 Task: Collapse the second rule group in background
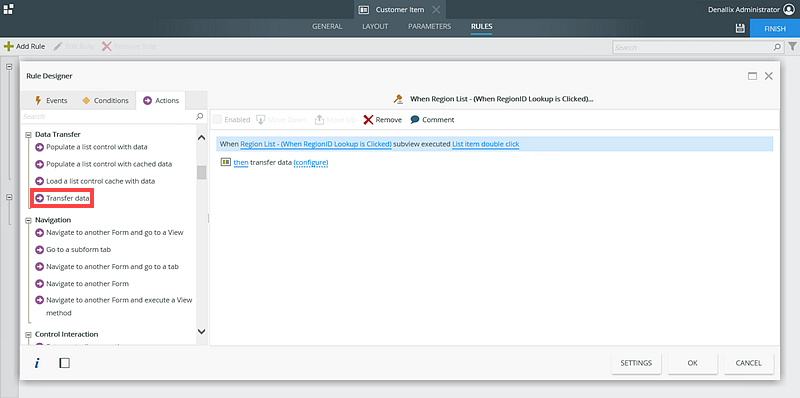click(x=9, y=197)
